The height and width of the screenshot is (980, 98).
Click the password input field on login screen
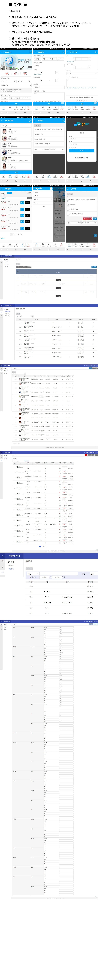coord(82,144)
